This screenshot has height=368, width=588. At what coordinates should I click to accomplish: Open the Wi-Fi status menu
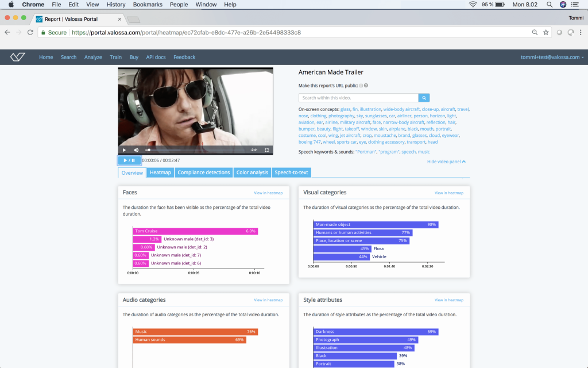(x=473, y=5)
